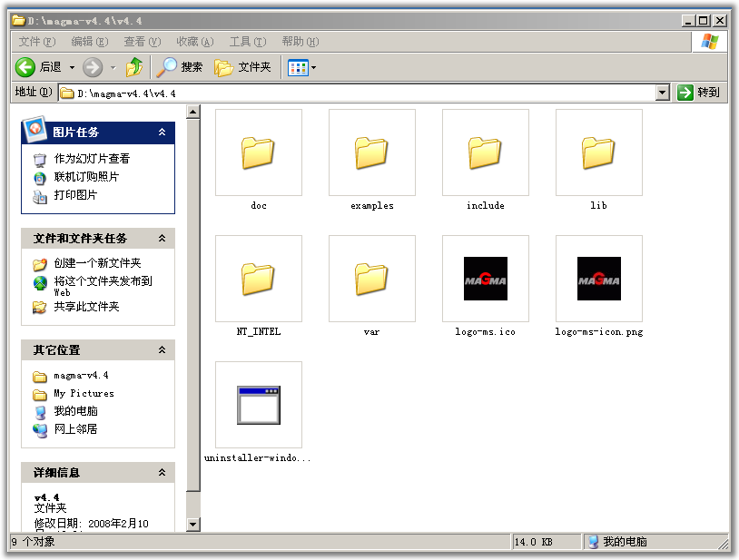This screenshot has width=739, height=560.
Task: Go to My Pictures in Other Places
Action: click(84, 393)
